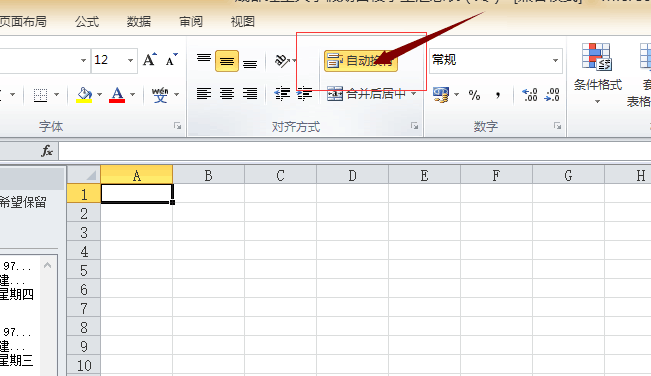Click the 星期四 entry in left panel
The height and width of the screenshot is (376, 651).
pos(17,294)
